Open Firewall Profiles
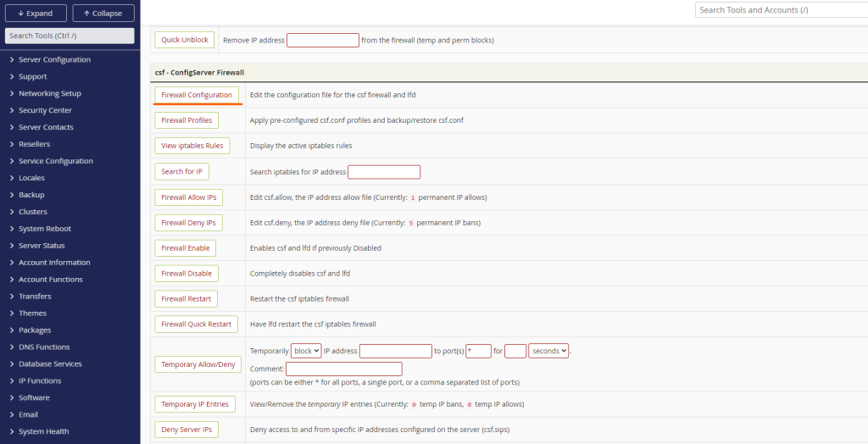This screenshot has height=444, width=868. (186, 120)
